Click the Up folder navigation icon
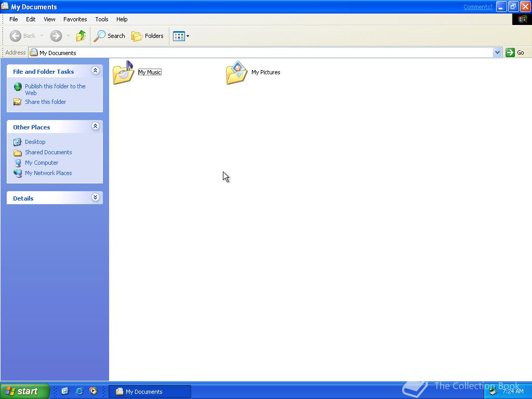Viewport: 532px width, 399px height. pyautogui.click(x=81, y=36)
